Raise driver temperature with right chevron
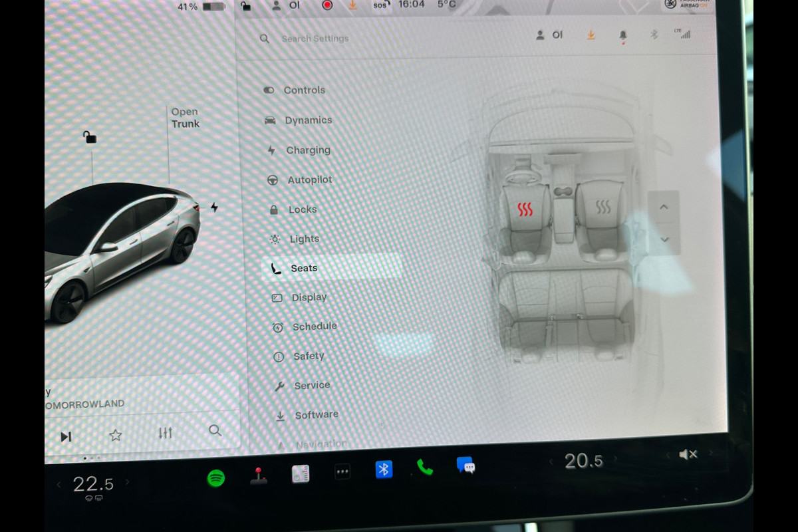 128,482
